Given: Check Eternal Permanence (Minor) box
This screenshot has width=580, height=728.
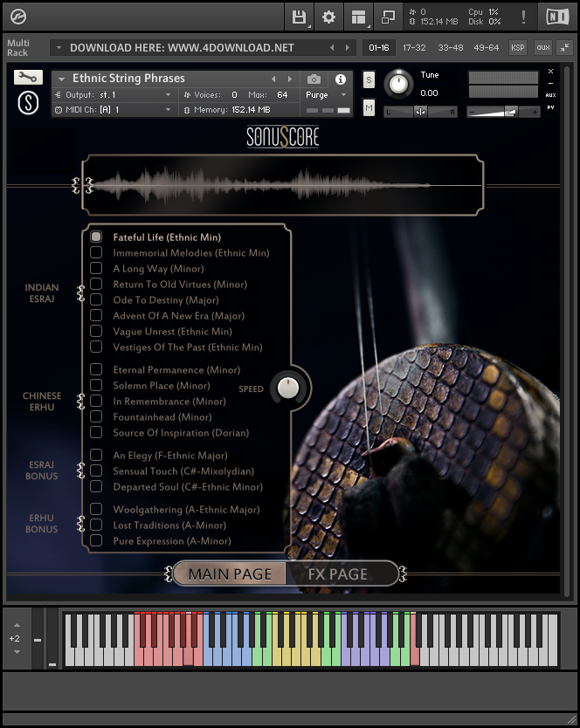Looking at the screenshot, I should (x=96, y=369).
